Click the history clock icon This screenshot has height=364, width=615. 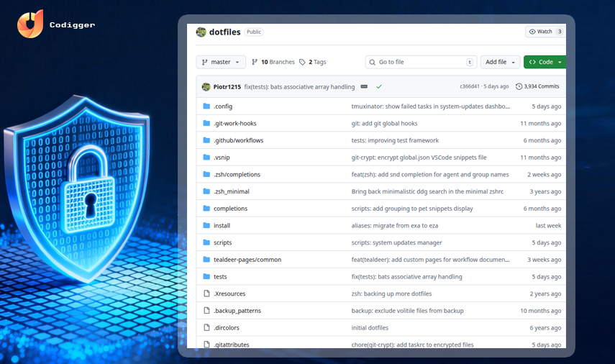click(519, 86)
